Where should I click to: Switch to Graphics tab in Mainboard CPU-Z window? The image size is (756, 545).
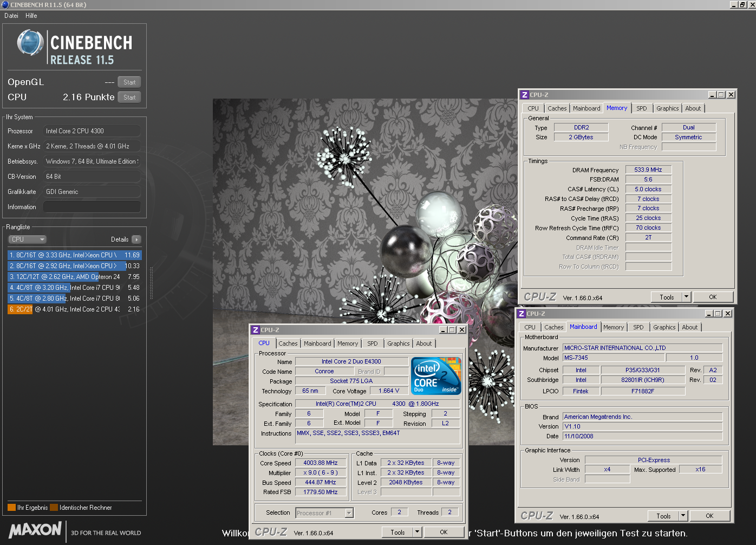click(664, 327)
